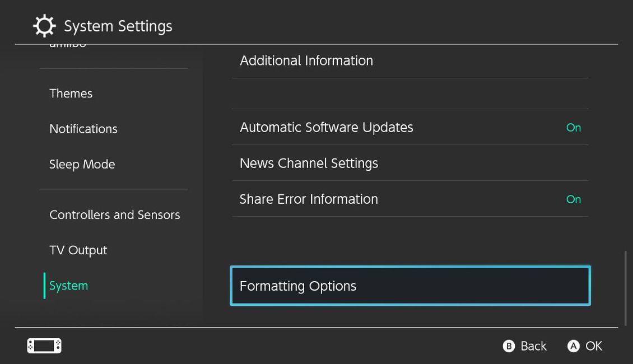Screen dimensions: 633x364
Task: Open Formatting Options
Action: 410,286
